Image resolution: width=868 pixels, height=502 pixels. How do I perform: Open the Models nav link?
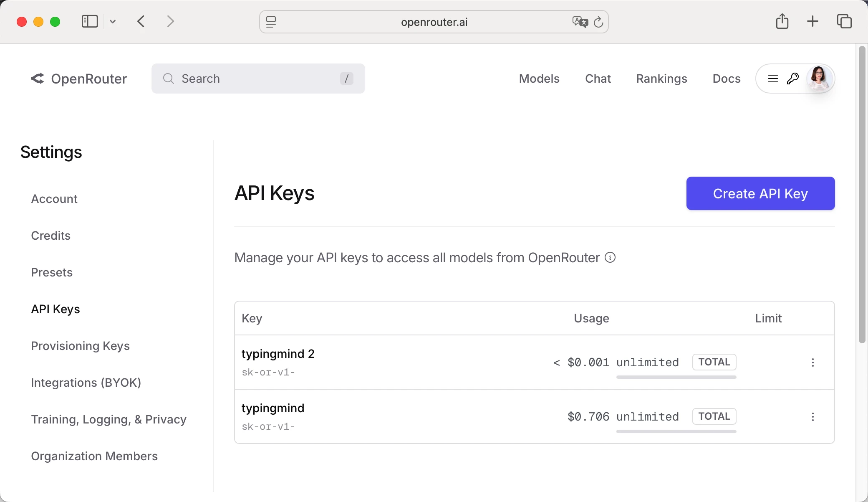point(539,79)
